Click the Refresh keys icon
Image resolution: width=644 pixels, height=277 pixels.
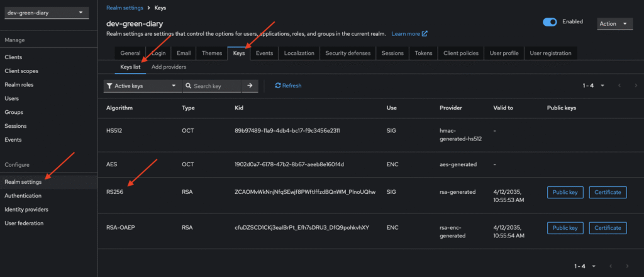click(278, 86)
